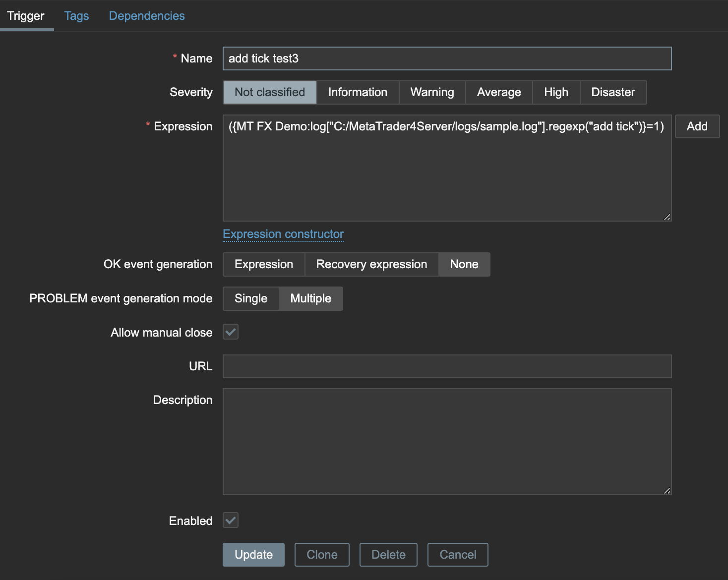This screenshot has height=580, width=728.
Task: Open the Expression constructor link
Action: coord(283,234)
